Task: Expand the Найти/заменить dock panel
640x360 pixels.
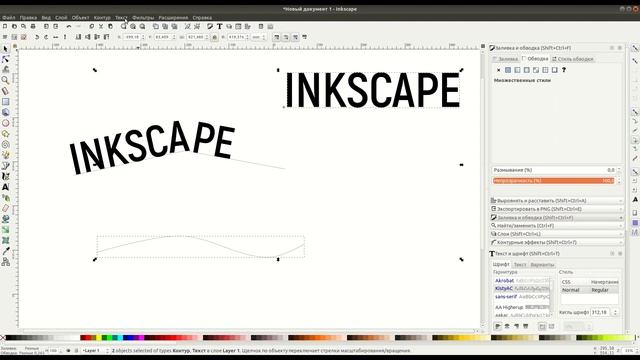Action: coord(557,226)
